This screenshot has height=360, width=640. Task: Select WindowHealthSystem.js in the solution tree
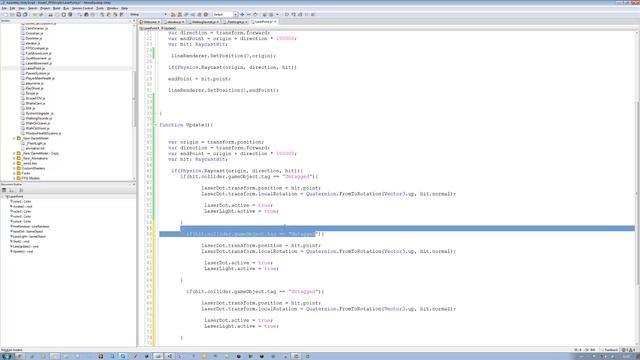tap(43, 133)
